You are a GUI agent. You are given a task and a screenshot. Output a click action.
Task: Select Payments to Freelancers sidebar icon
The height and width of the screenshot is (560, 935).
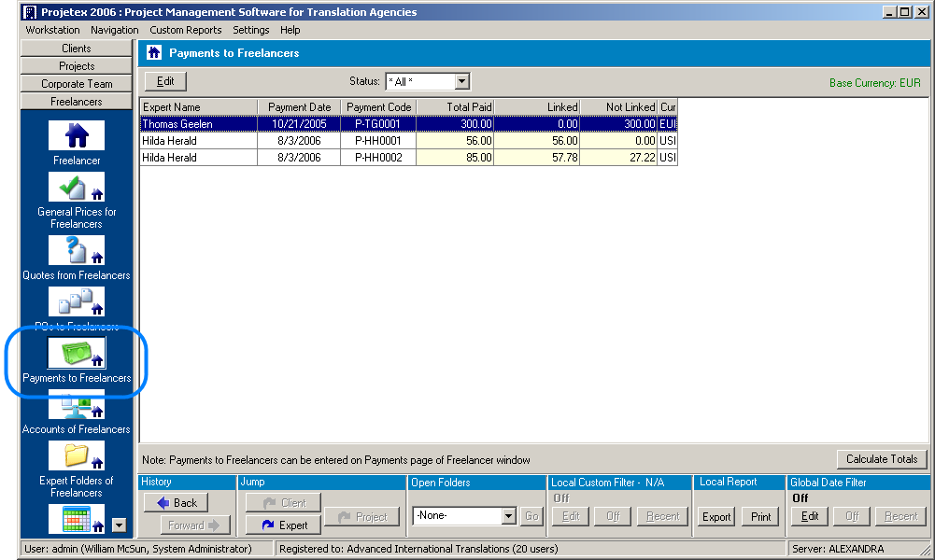tap(77, 354)
